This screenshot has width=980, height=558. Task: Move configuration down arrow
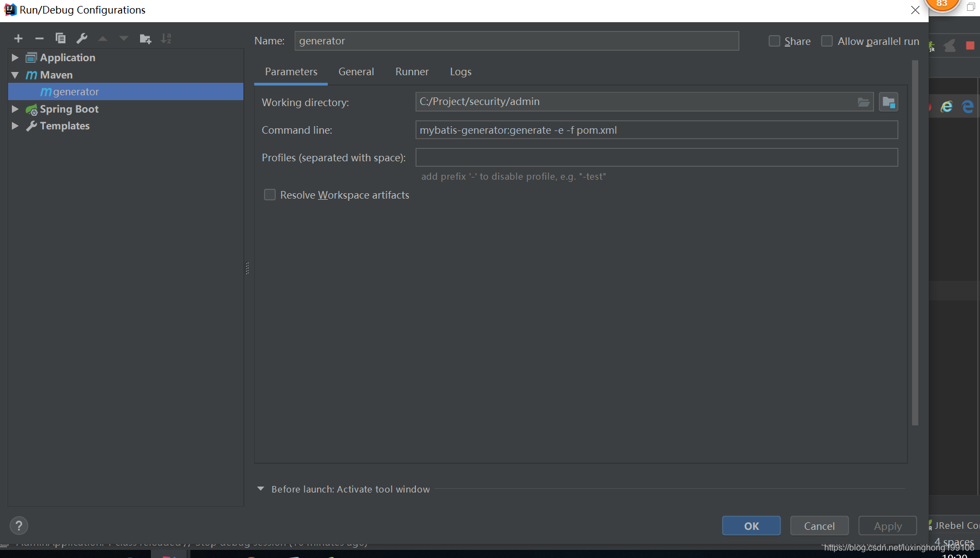coord(124,38)
